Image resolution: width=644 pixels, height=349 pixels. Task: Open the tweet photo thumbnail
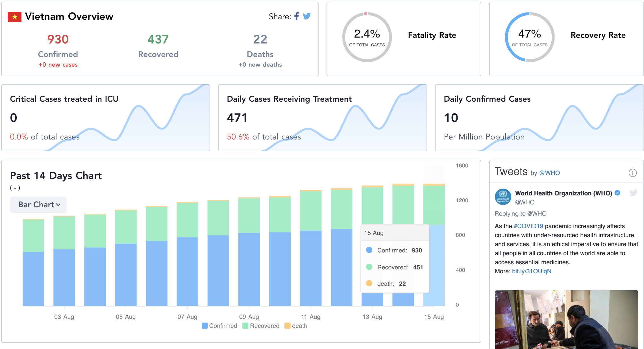(566, 319)
